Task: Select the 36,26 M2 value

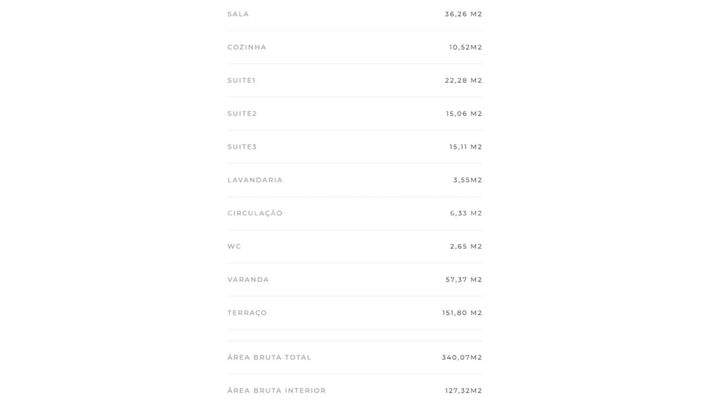Action: coord(463,14)
